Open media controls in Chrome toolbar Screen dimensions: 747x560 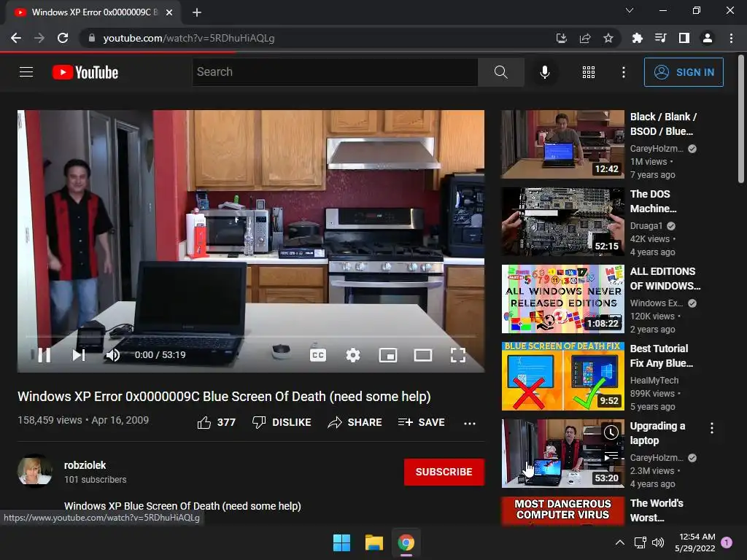pos(661,38)
